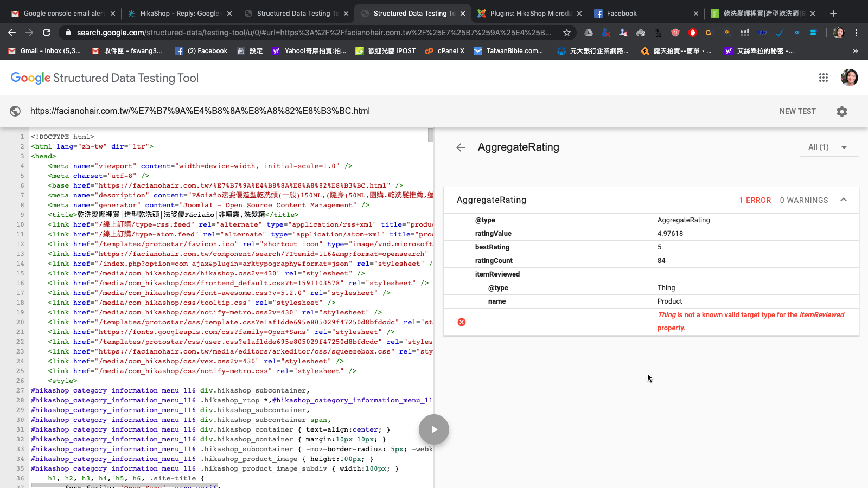
Task: Open the cPanel X bookmark
Action: (445, 51)
